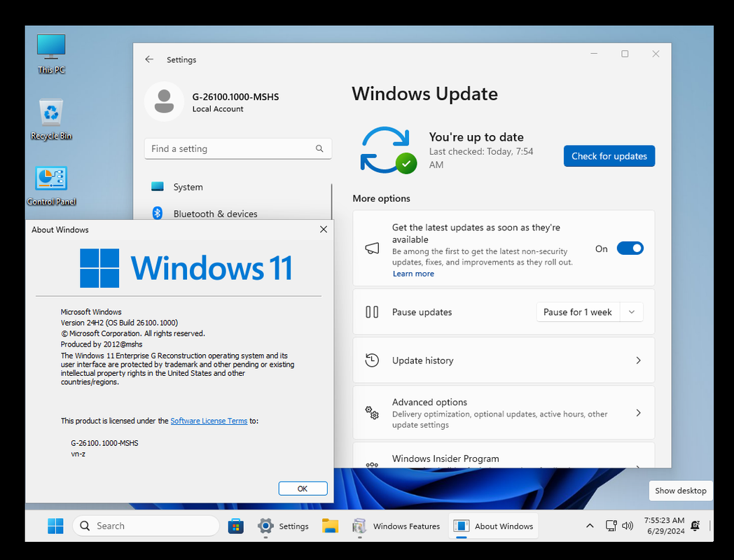This screenshot has width=734, height=560.
Task: Open This PC desktop icon
Action: (51, 53)
